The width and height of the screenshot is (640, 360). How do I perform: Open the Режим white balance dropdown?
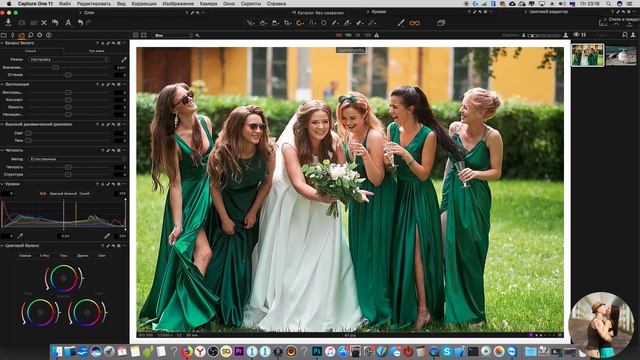pyautogui.click(x=69, y=60)
